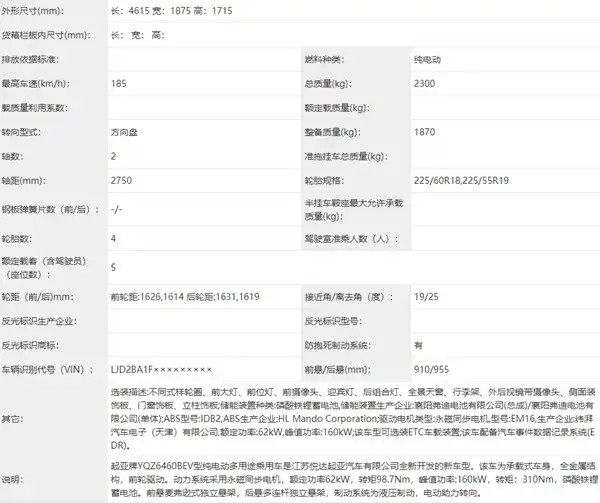Select the ABS value 有
Screen dimensions: 600x503
tap(418, 345)
